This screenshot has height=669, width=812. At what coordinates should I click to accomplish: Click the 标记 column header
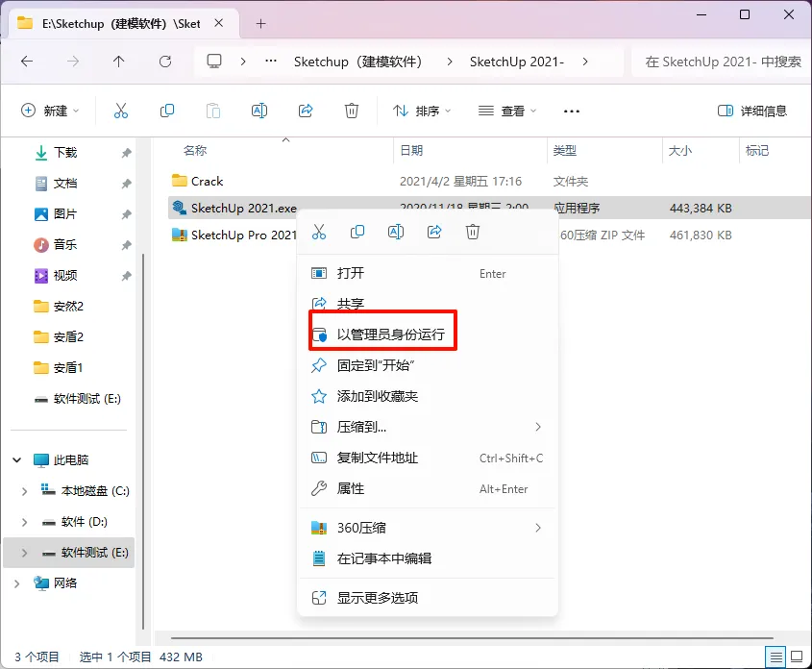click(x=757, y=151)
